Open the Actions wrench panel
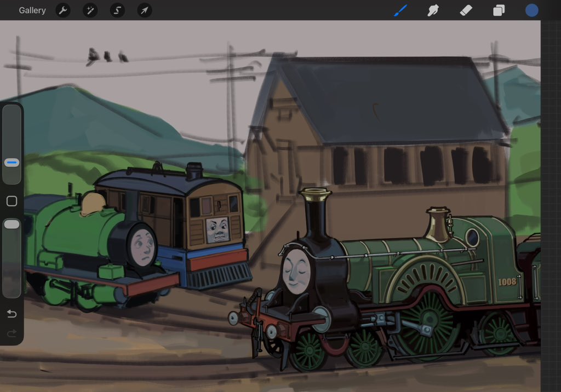The image size is (561, 392). (x=62, y=10)
